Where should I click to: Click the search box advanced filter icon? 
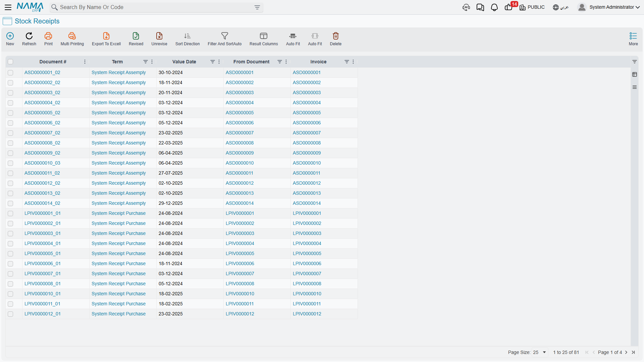coord(257,7)
